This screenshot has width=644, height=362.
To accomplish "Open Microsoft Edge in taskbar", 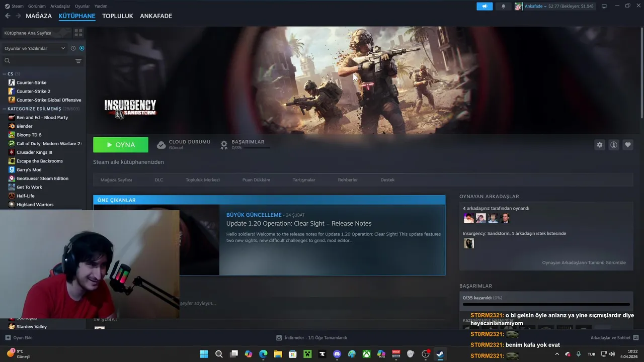I will click(x=263, y=354).
